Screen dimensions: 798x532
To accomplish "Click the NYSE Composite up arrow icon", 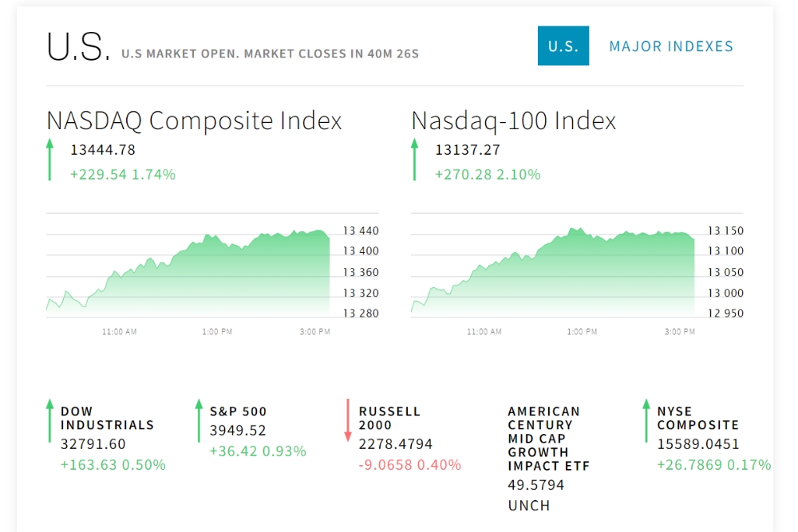I will point(646,420).
